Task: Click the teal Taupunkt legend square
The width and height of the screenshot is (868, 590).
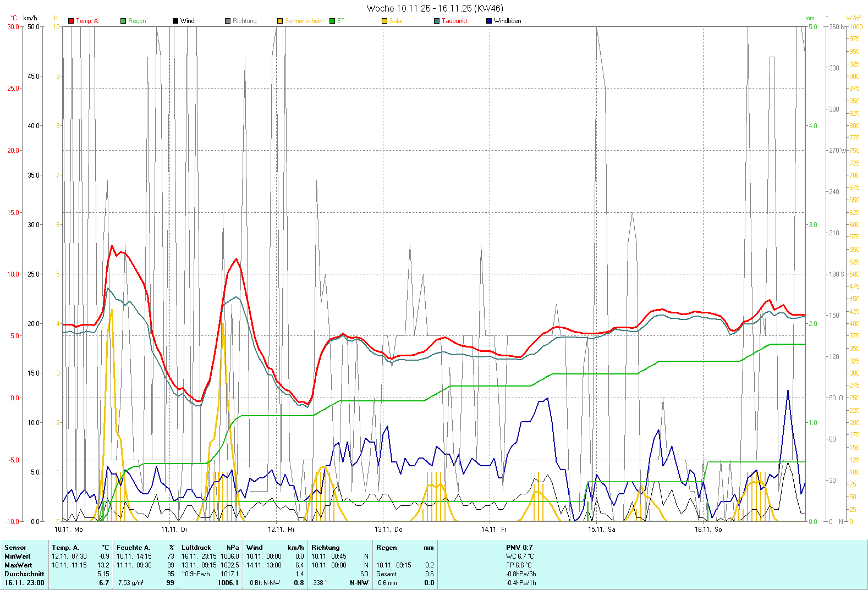Action: point(437,21)
